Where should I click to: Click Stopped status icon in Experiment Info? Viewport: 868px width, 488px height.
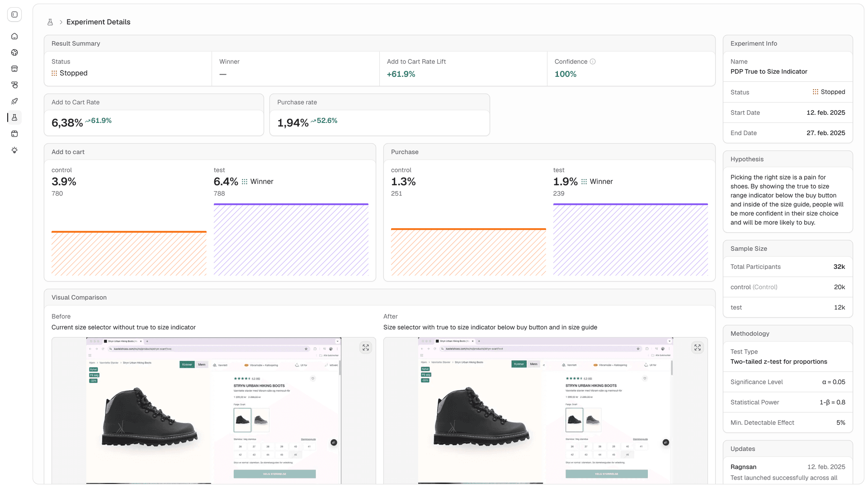[816, 92]
